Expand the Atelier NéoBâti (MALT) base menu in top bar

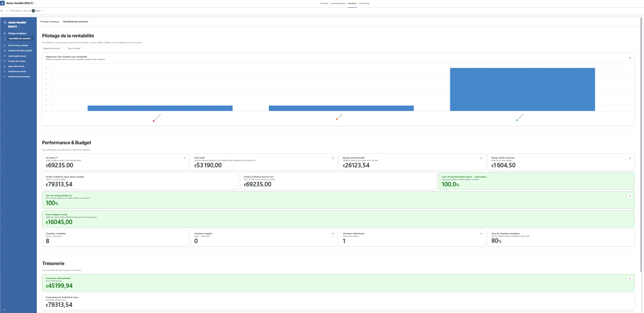[21, 3]
